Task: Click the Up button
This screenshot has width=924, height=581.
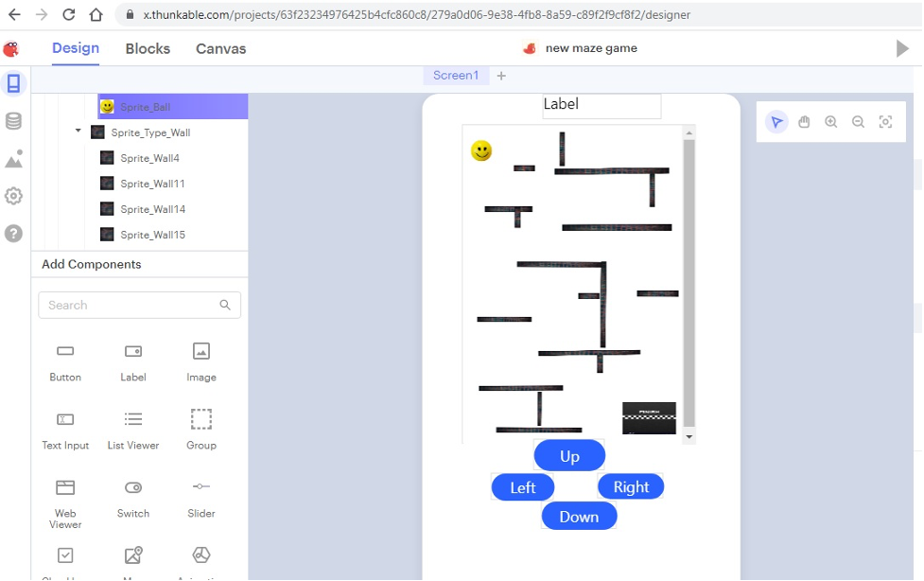Action: (569, 455)
